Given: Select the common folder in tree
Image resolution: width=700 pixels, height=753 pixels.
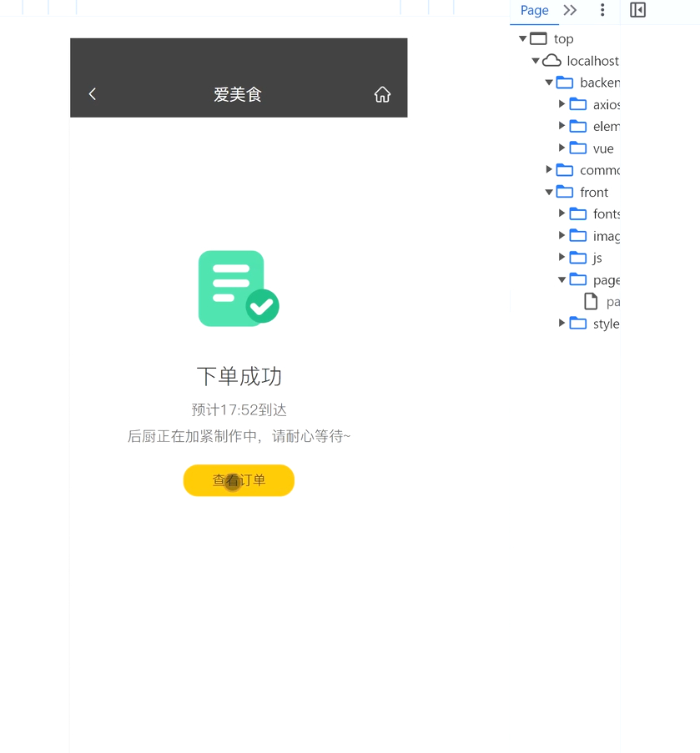Looking at the screenshot, I should (598, 170).
